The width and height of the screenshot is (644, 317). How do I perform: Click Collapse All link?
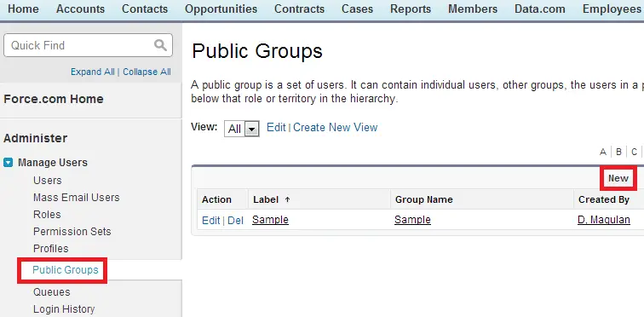[147, 72]
